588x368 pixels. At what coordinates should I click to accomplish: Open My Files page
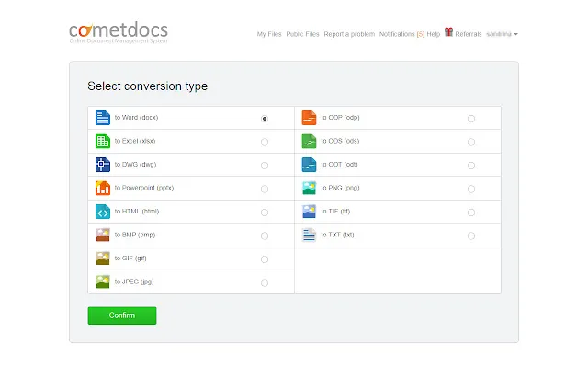tap(269, 34)
